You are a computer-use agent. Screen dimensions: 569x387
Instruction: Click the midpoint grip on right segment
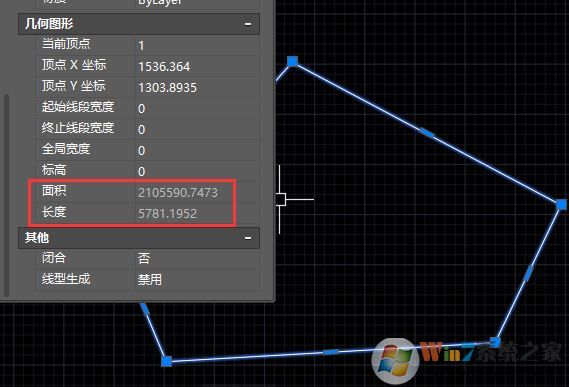529,273
